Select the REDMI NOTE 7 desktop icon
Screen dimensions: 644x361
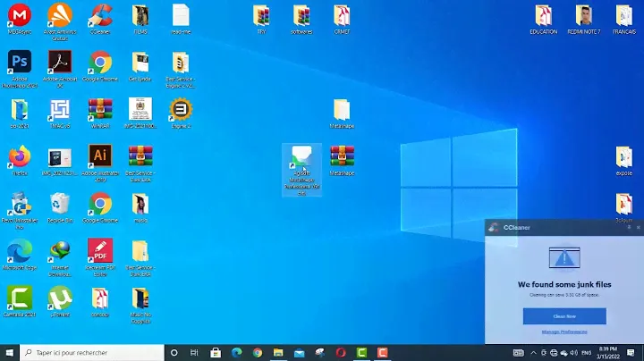[583, 16]
